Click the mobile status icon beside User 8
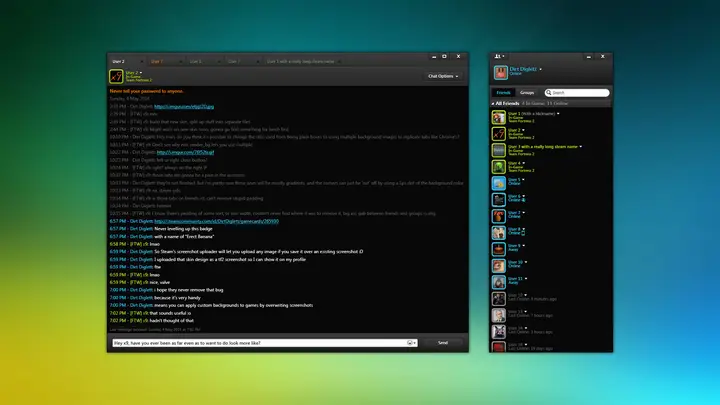Viewport: 720px width, 405px height. (523, 233)
